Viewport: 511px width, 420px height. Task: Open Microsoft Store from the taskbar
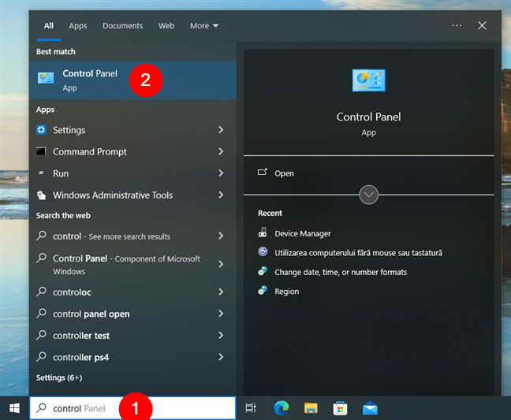[340, 408]
